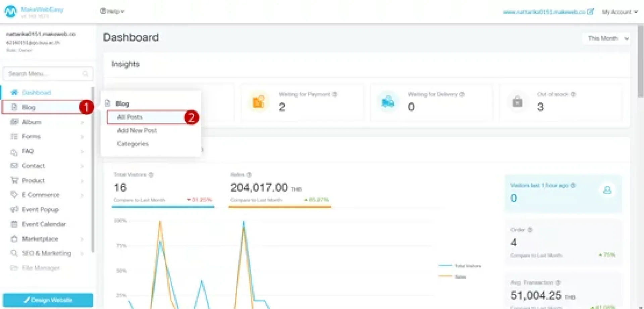Click the external link icon beside site URL
Screen dimensions: 644x309
click(x=590, y=12)
